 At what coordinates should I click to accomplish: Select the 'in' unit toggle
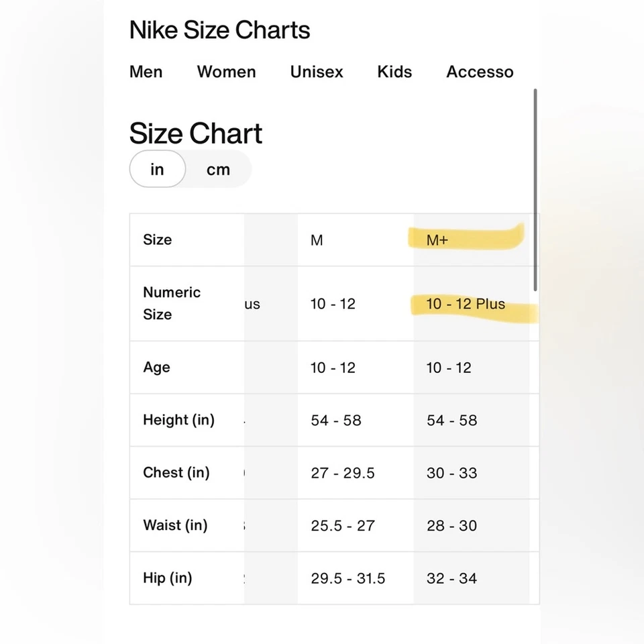pos(157,169)
